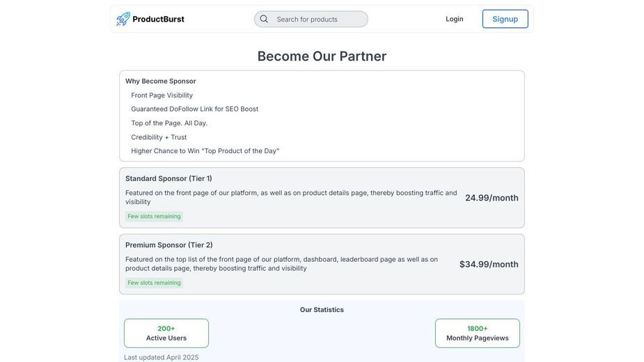Click the 24.99/month price
644x362 pixels.
point(492,198)
